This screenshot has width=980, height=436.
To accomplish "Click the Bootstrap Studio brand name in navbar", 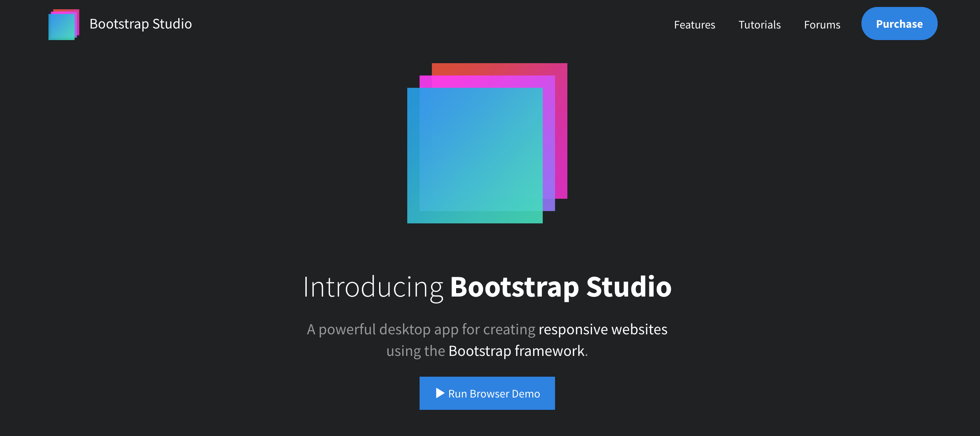I will coord(140,24).
